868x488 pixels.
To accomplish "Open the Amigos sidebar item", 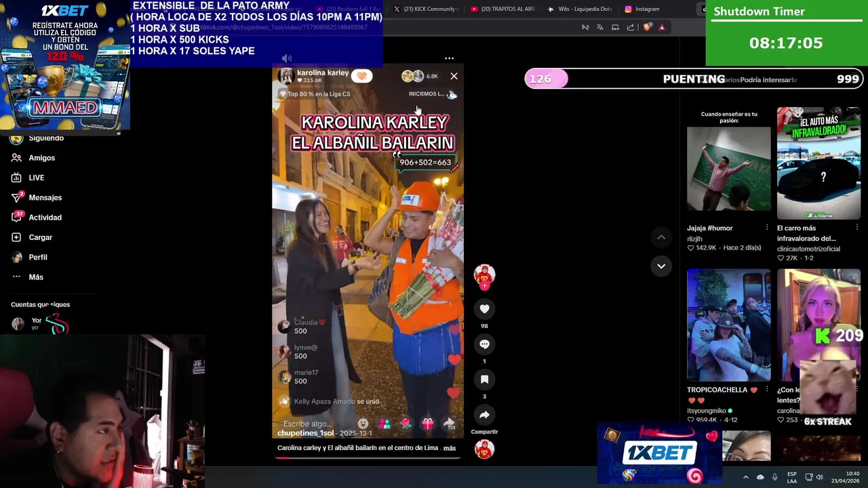I will pyautogui.click(x=33, y=158).
